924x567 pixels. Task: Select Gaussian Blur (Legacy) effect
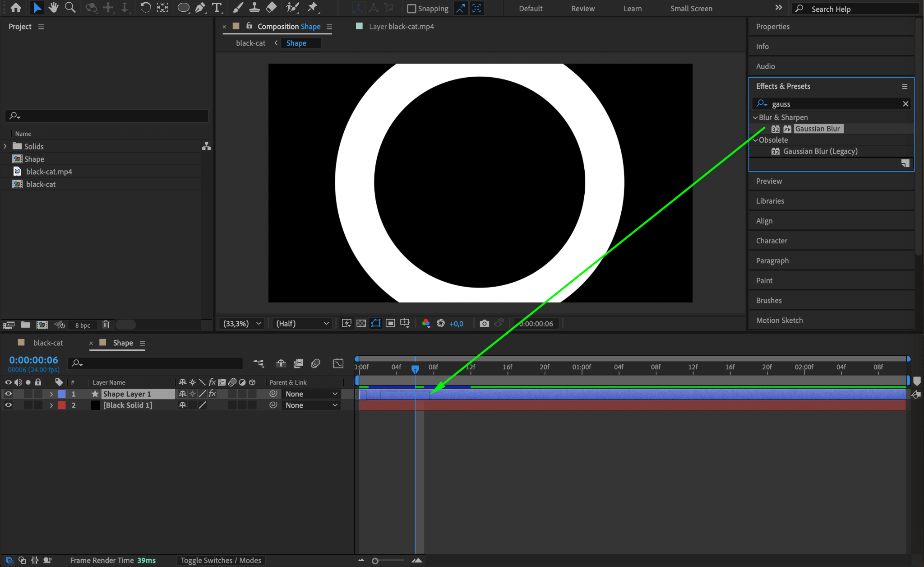pos(820,151)
